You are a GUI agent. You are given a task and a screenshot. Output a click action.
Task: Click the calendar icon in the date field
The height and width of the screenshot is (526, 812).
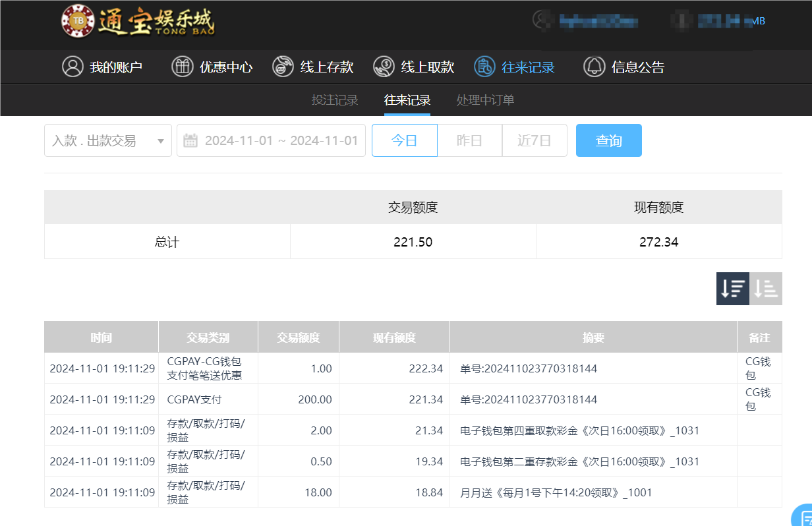click(x=191, y=140)
